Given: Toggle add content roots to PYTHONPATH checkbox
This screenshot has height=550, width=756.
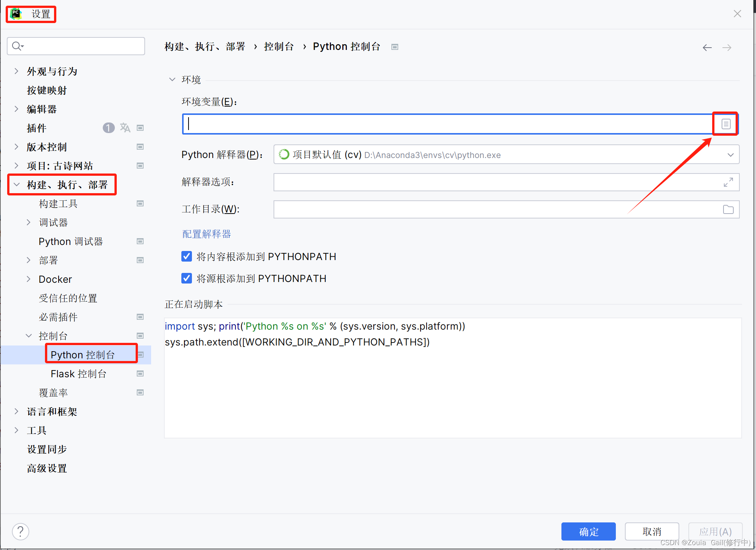Looking at the screenshot, I should pos(187,256).
